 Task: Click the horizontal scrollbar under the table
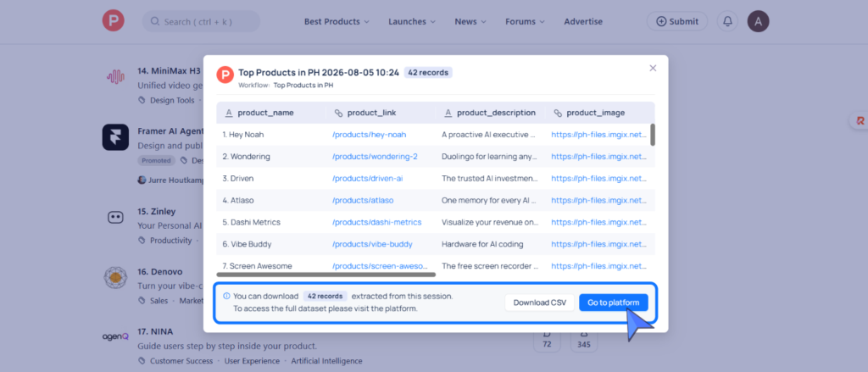(326, 274)
